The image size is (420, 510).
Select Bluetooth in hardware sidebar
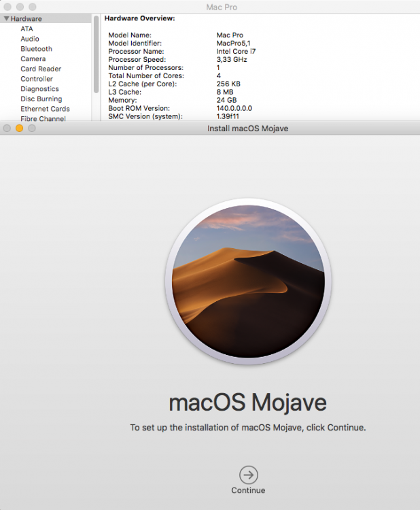click(36, 49)
